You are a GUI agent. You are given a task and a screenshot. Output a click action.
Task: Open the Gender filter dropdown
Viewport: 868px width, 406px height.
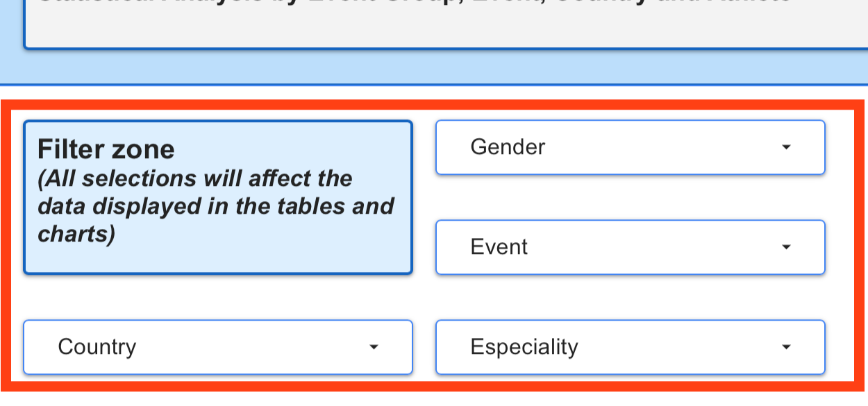pyautogui.click(x=630, y=147)
